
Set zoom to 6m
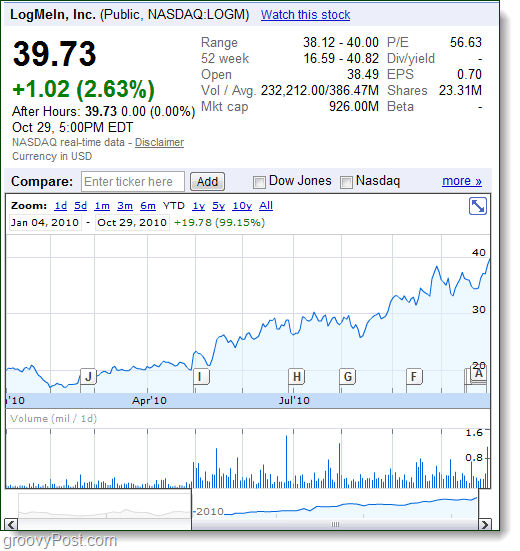148,206
